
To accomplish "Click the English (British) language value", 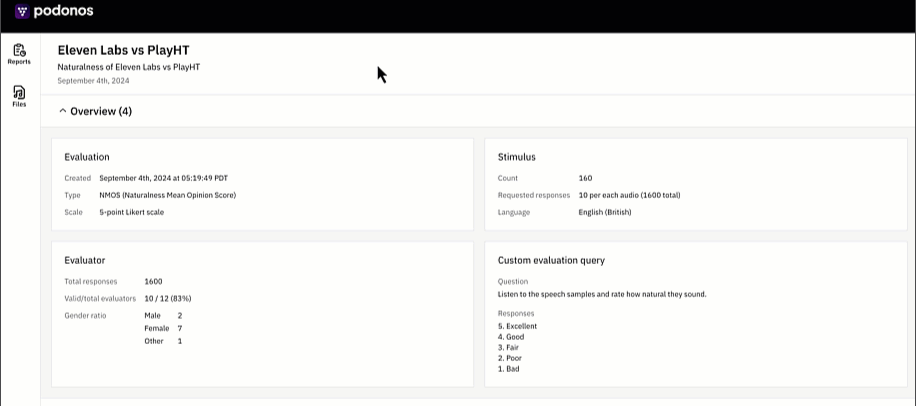I will [x=605, y=212].
